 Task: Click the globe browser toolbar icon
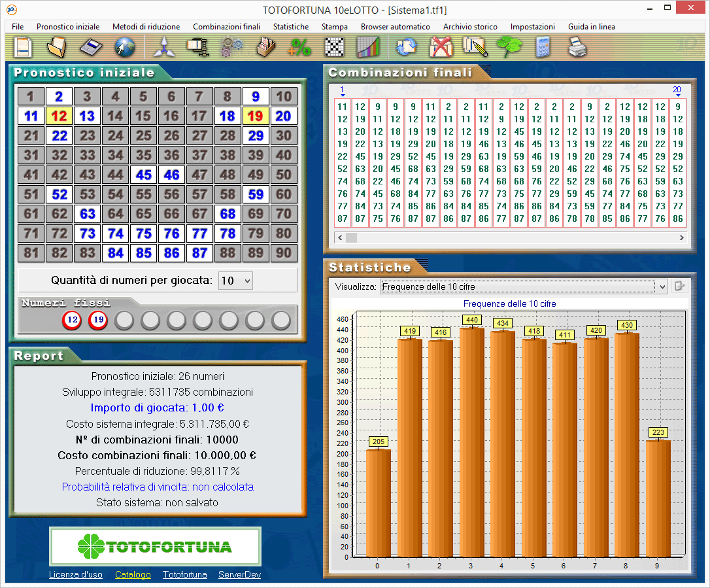(x=124, y=47)
